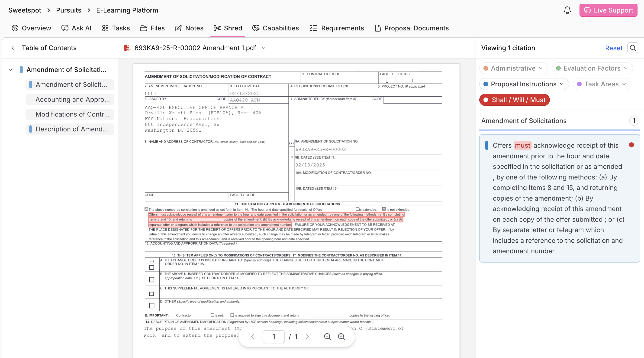
Task: Open the Proposal Instructions dropdown
Action: (524, 84)
